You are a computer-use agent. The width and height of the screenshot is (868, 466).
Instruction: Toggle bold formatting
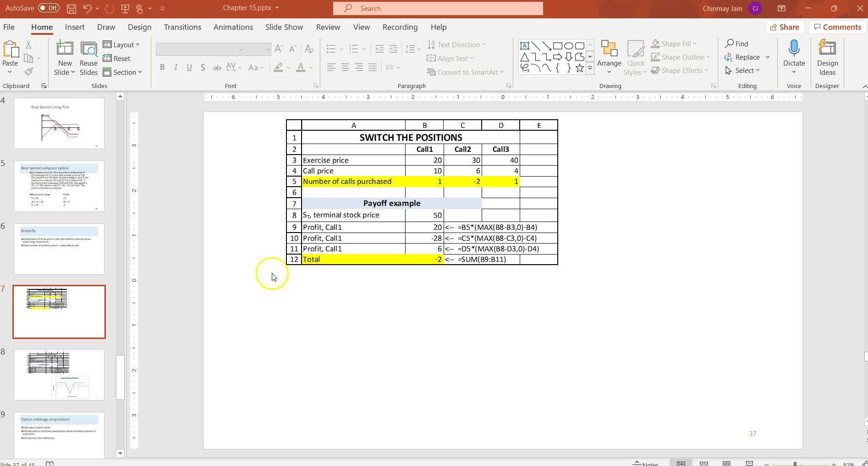[x=162, y=67]
